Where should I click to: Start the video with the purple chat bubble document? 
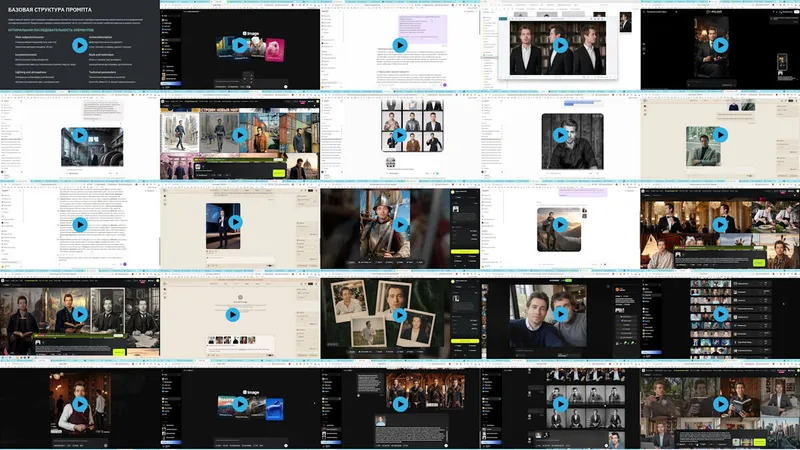[400, 45]
